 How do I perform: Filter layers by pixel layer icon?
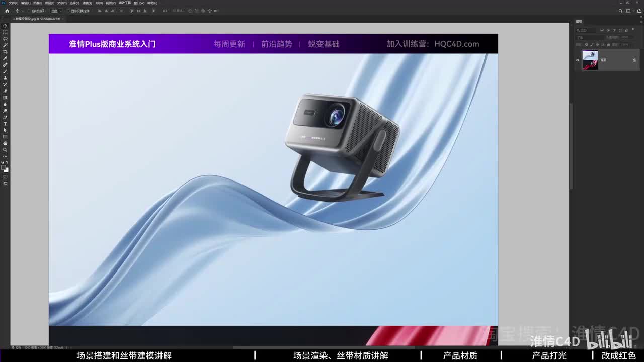(602, 30)
